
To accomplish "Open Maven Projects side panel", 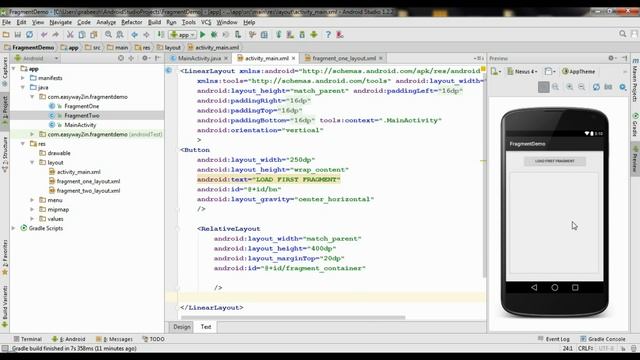I will (635, 80).
